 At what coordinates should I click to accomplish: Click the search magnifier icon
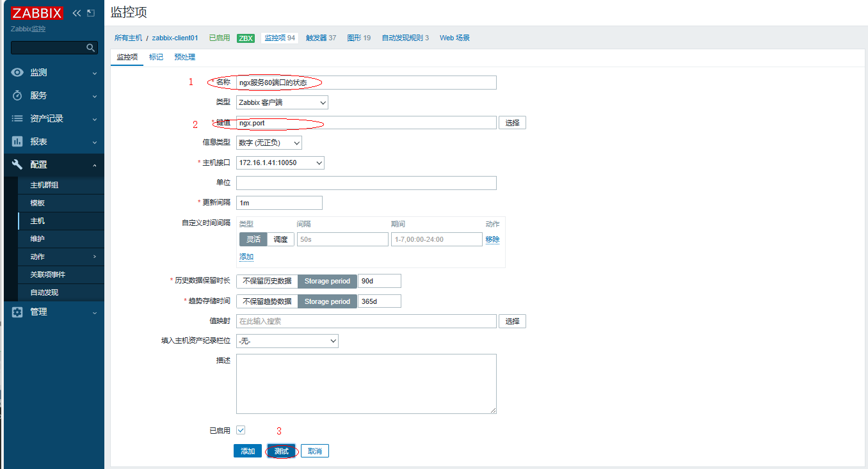pos(91,48)
